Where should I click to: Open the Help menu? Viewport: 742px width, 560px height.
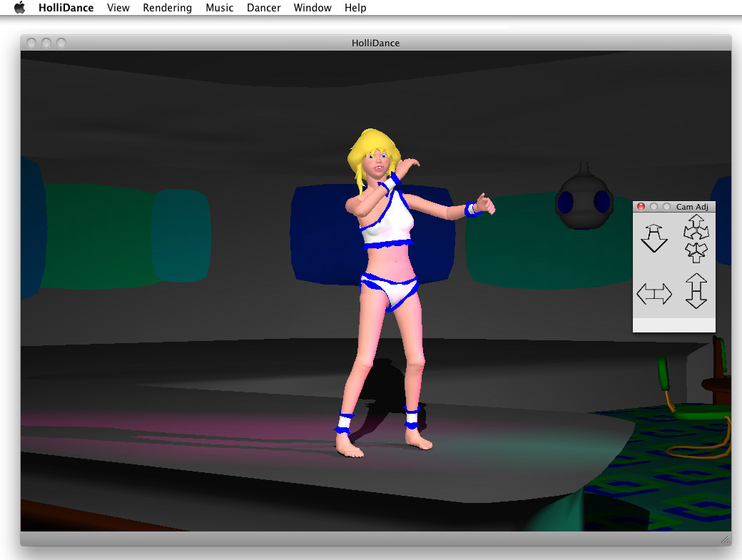tap(355, 8)
